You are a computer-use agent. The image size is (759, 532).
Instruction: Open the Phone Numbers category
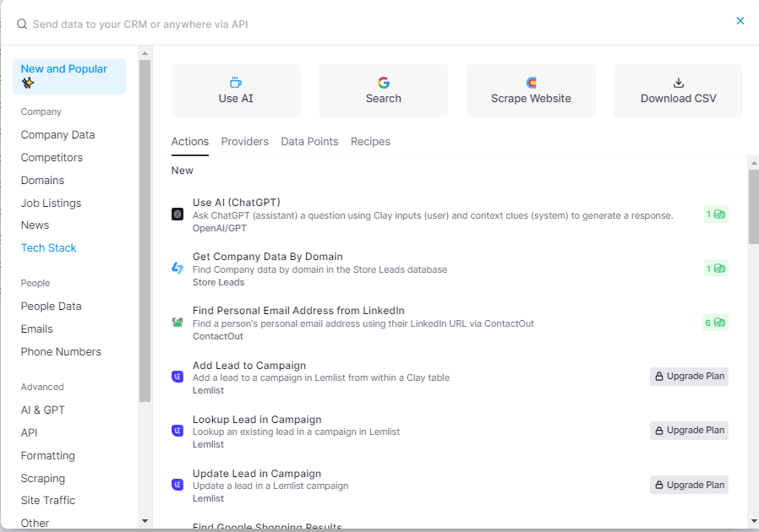point(61,351)
